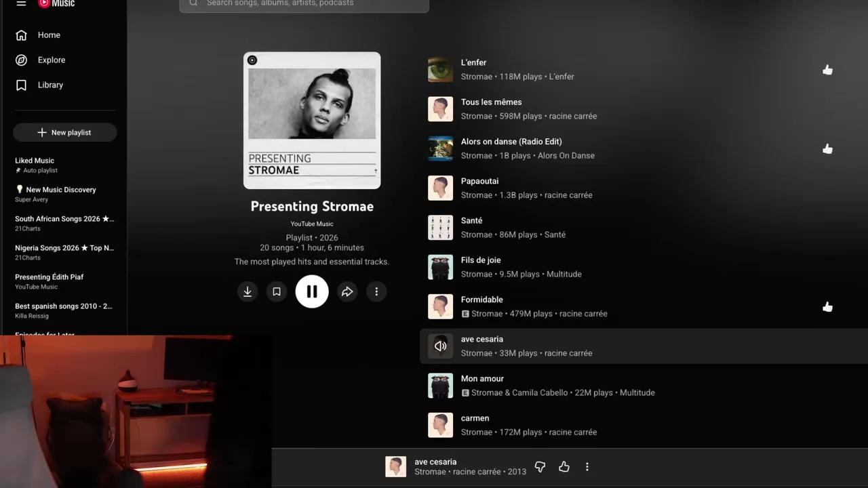
Task: Click the Presenting Stromae cover art
Action: click(x=312, y=121)
